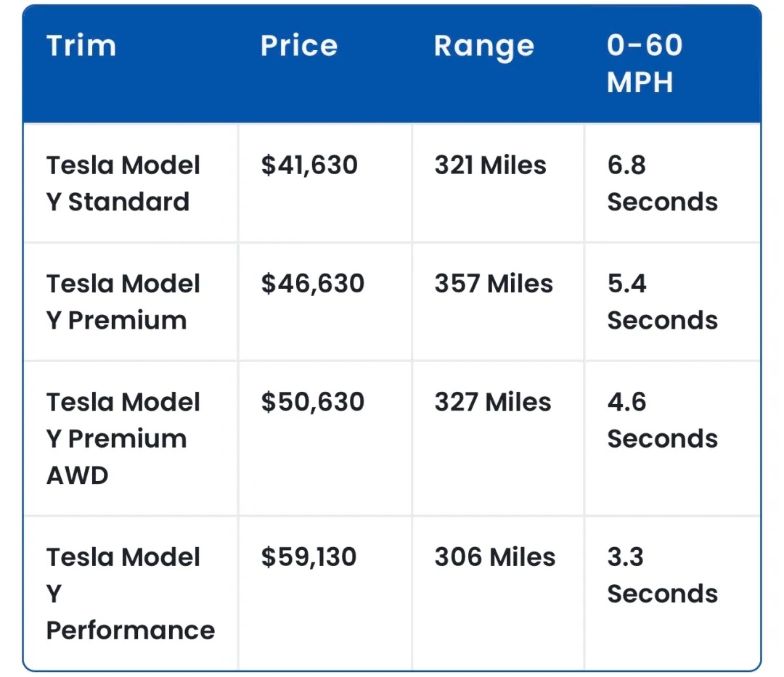This screenshot has height=677, width=784.
Task: Click the 4.6 Seconds cell
Action: pos(662,420)
